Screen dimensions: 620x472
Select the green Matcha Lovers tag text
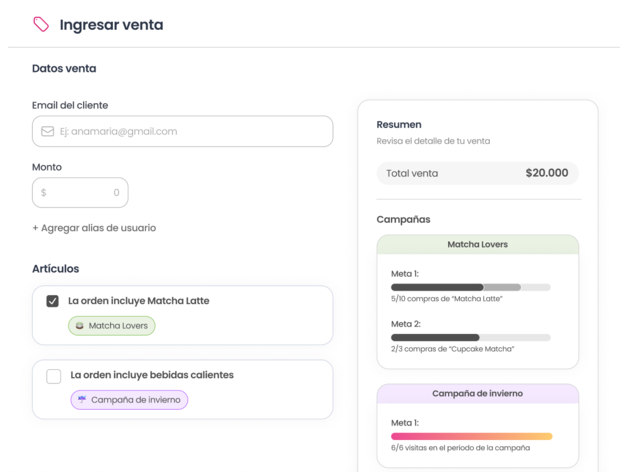[x=121, y=326]
